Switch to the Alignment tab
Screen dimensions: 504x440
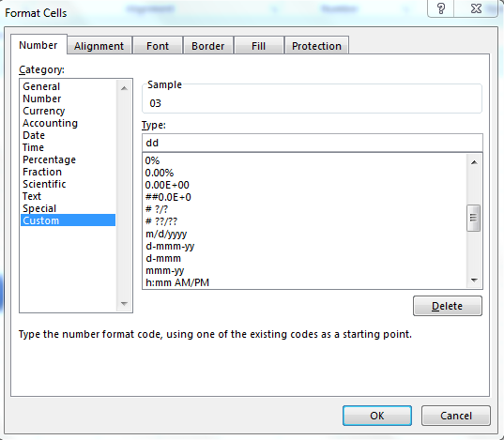(x=99, y=46)
